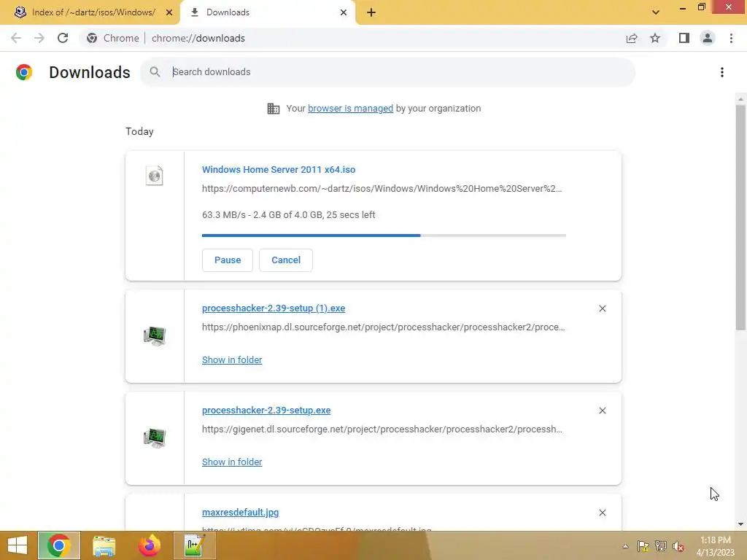Open the browser is managed link
The height and width of the screenshot is (560, 747).
click(x=351, y=109)
